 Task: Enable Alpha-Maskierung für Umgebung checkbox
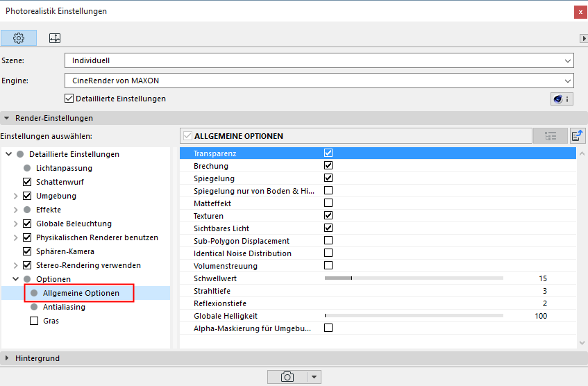pyautogui.click(x=328, y=328)
